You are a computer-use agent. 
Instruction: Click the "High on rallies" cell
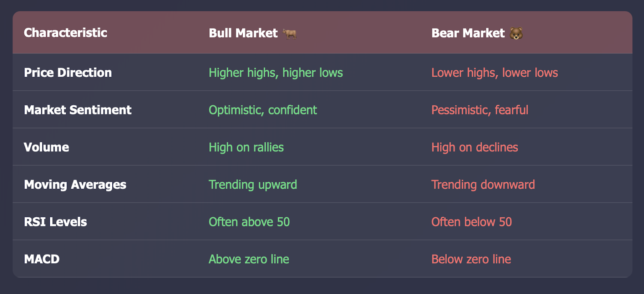[x=246, y=147]
